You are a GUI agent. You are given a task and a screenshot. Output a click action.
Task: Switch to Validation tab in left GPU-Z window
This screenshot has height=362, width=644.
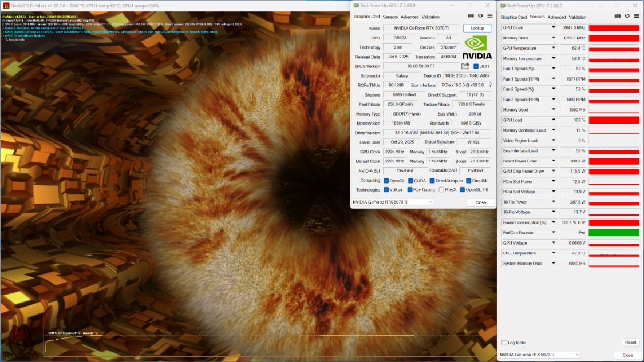[430, 17]
